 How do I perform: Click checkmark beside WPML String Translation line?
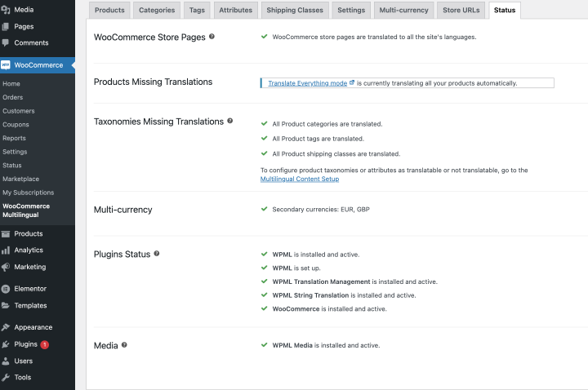click(x=264, y=295)
